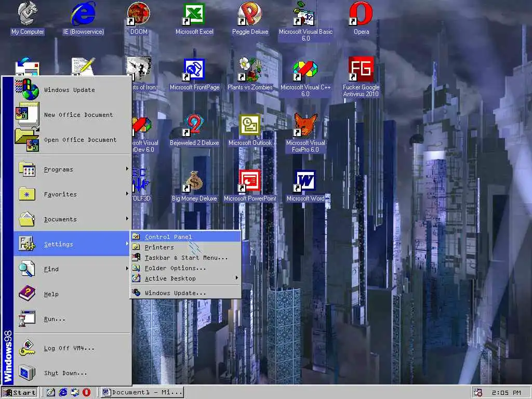Image resolution: width=532 pixels, height=399 pixels.
Task: Click the quick launch icon left of Opera
Action: coord(75,392)
